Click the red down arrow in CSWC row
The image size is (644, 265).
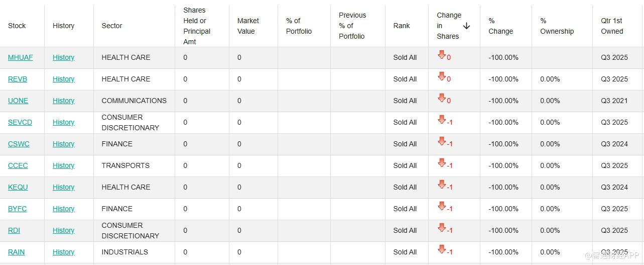(x=442, y=141)
